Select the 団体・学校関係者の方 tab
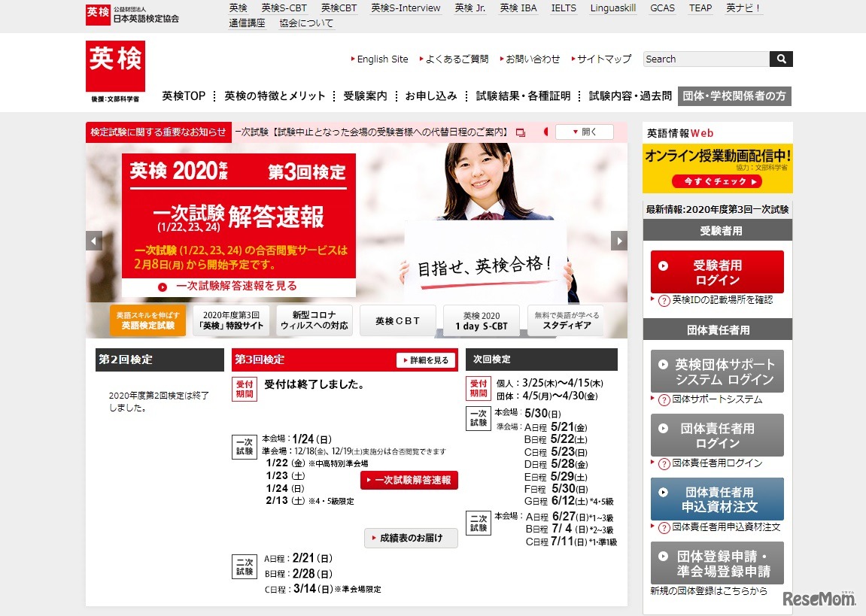Image resolution: width=866 pixels, height=616 pixels. point(734,96)
